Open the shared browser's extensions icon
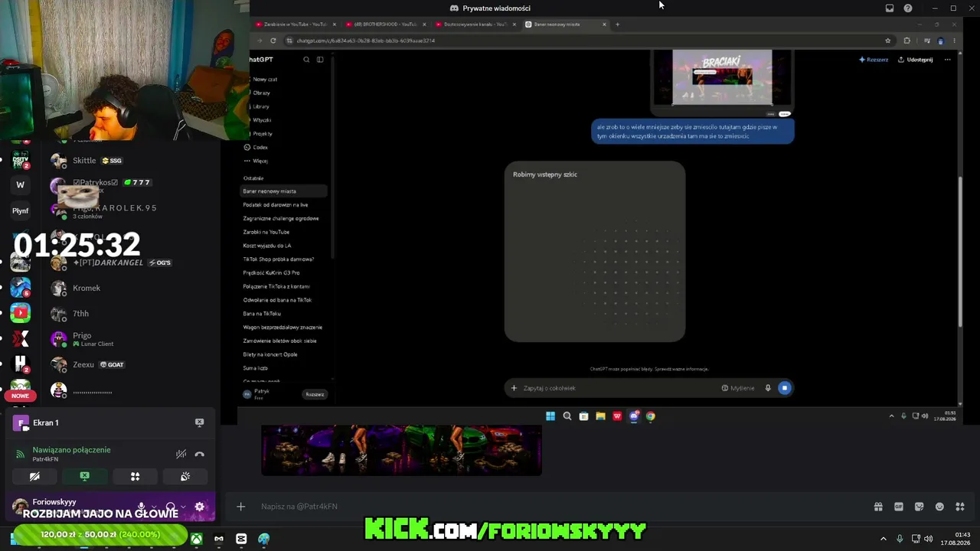Image resolution: width=980 pixels, height=551 pixels. (907, 41)
